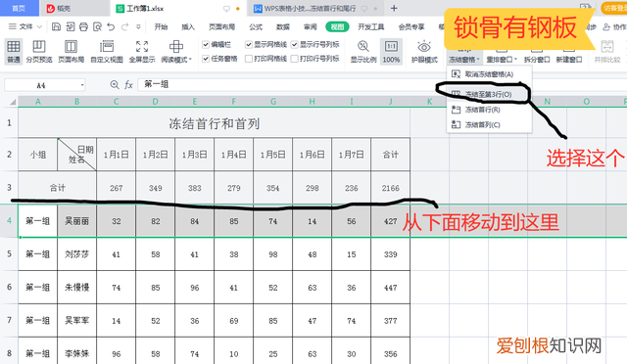Click the title cell 冻结首行和首列
Viewport: 627px width, 364px height.
pos(214,123)
